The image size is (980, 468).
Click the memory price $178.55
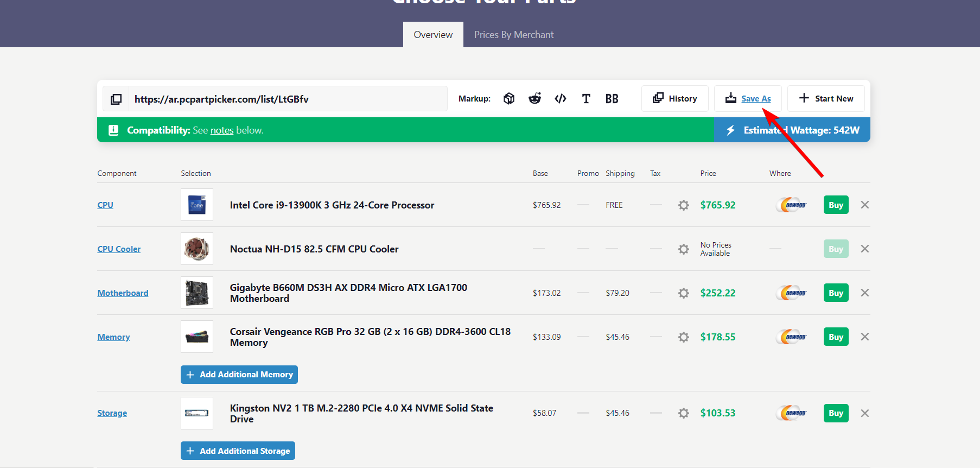[718, 337]
